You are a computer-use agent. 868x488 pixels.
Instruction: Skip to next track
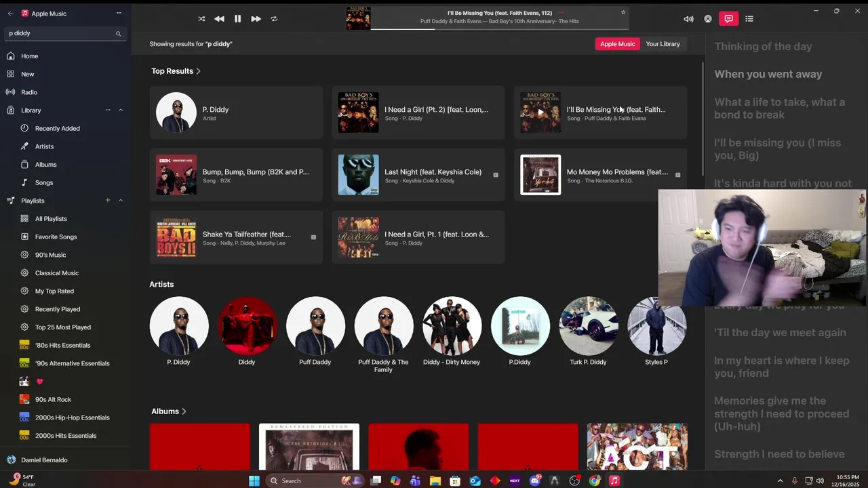256,19
